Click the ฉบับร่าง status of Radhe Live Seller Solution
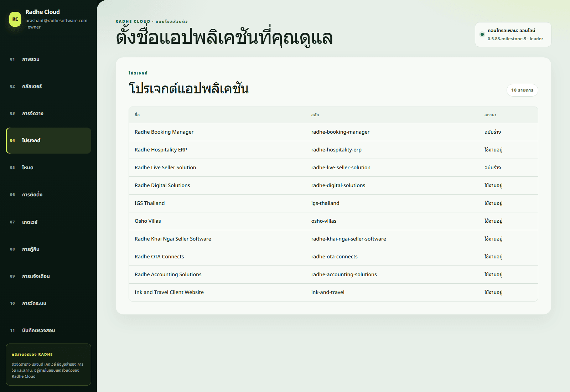The height and width of the screenshot is (392, 570). [x=493, y=167]
